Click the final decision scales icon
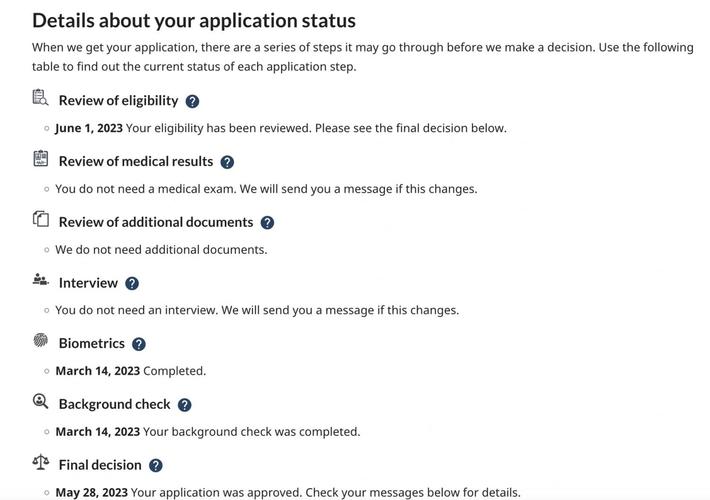Viewport: 710px width, 500px height. [40, 462]
